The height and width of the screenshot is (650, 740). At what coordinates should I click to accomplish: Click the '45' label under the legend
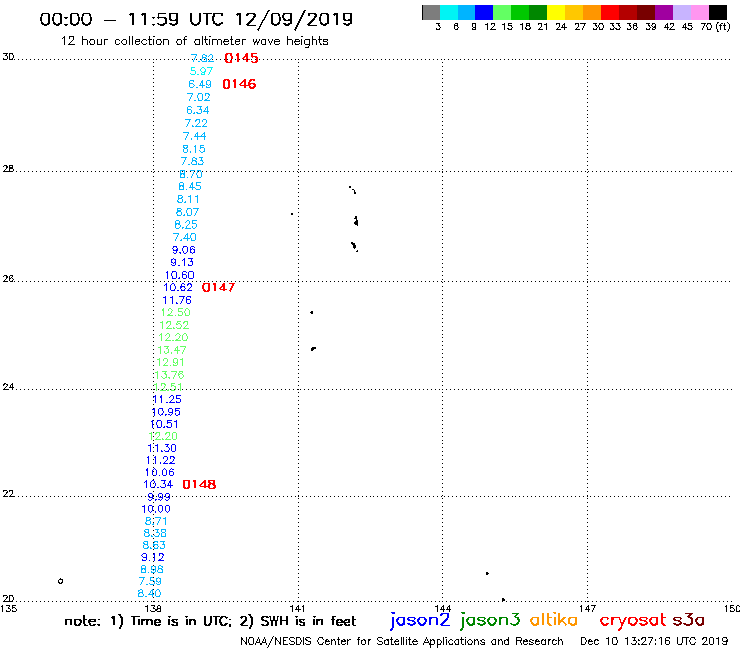point(687,26)
